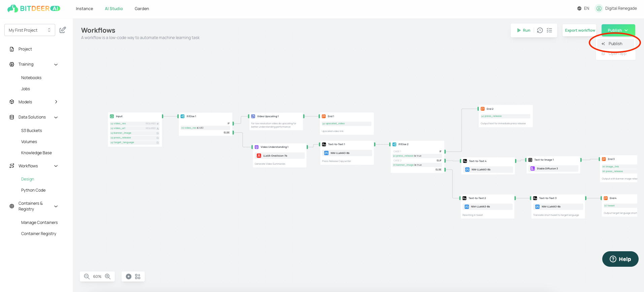Image resolution: width=644 pixels, height=292 pixels.
Task: Click the Workflows sidebar icon
Action: [x=12, y=166]
